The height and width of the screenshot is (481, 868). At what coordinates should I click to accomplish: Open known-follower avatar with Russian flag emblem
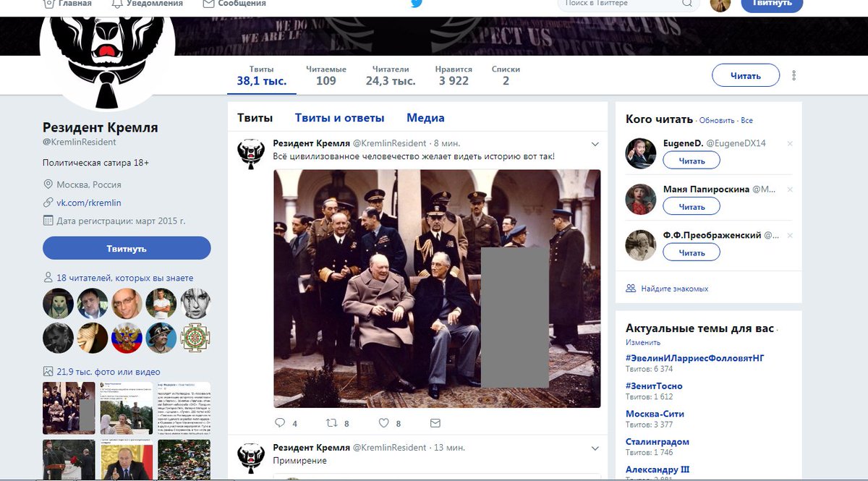click(x=127, y=338)
